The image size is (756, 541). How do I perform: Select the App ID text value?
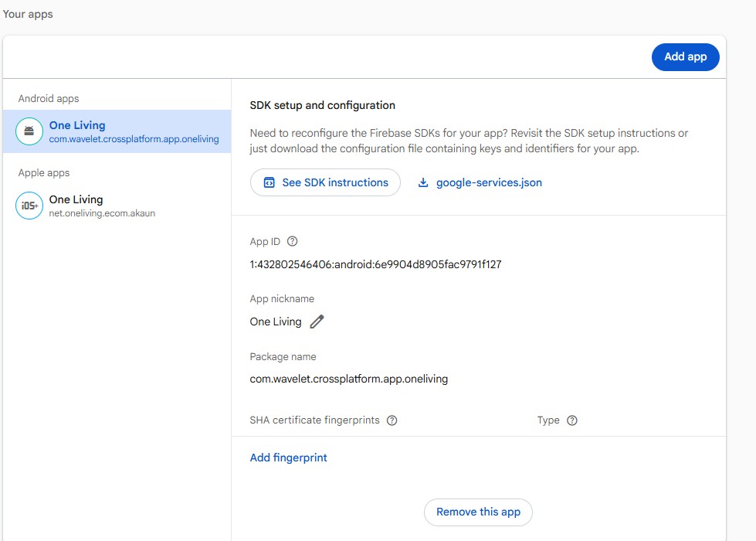point(375,264)
